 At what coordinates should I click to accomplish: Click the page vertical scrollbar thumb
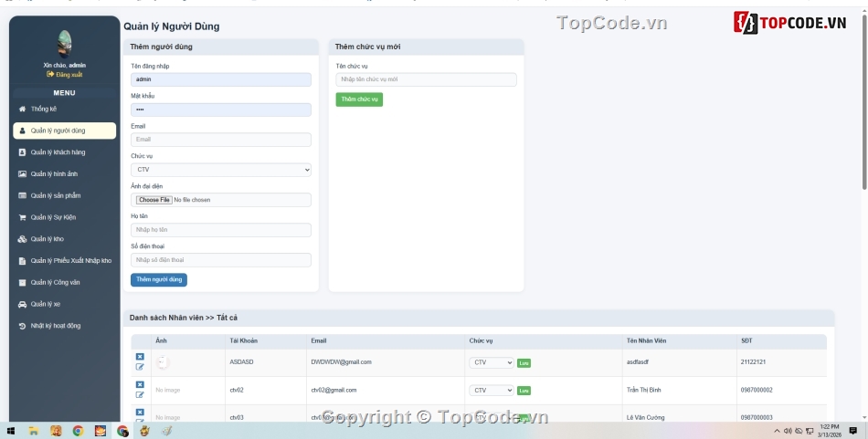tap(864, 102)
